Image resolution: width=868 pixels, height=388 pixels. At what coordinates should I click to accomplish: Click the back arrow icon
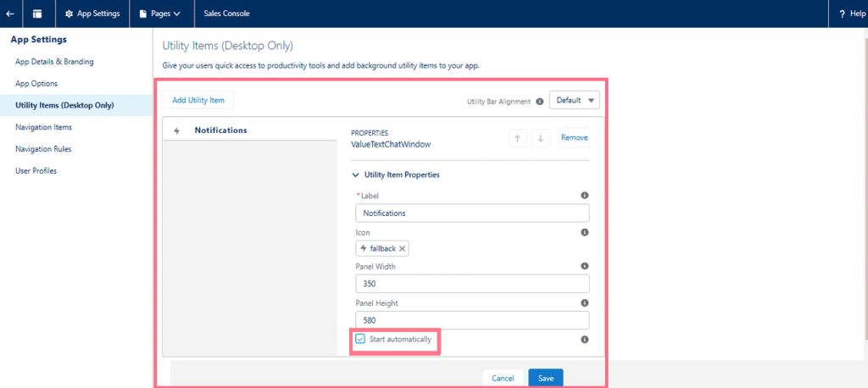point(10,14)
